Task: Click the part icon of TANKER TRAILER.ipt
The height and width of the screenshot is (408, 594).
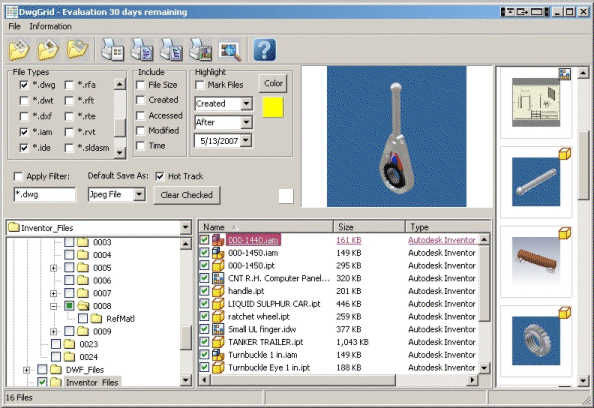Action: click(x=218, y=342)
